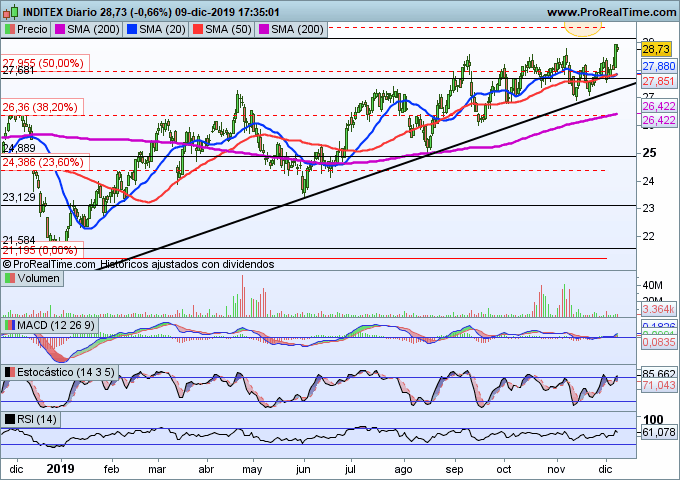Click the 71,043 stochastic value tag
The height and width of the screenshot is (480, 680).
pyautogui.click(x=659, y=385)
